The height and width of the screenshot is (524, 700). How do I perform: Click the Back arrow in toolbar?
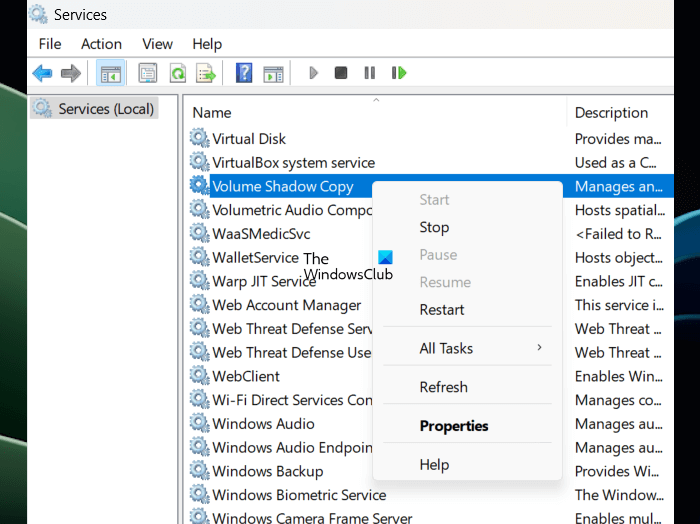coord(42,73)
